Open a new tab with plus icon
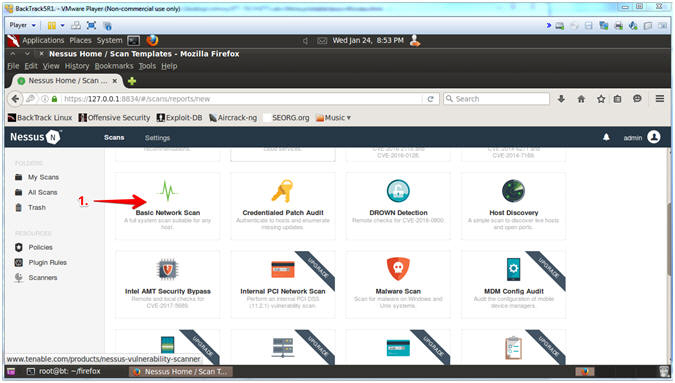675x383 pixels. click(132, 81)
